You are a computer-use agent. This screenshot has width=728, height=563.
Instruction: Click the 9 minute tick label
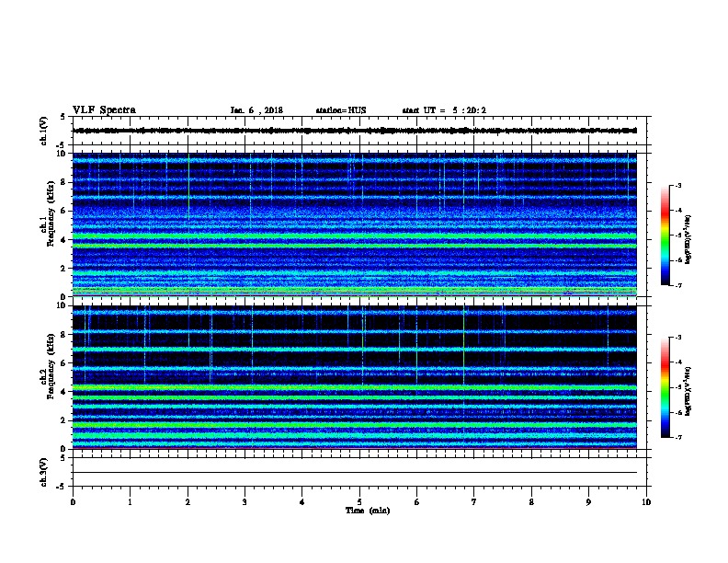pyautogui.click(x=588, y=502)
